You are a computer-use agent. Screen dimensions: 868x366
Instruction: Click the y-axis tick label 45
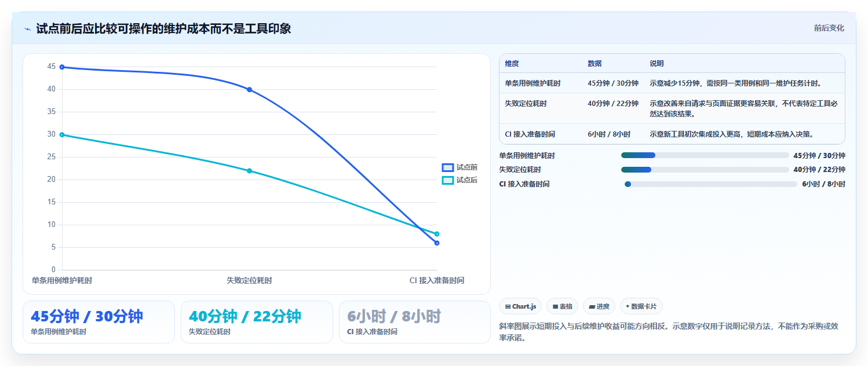click(x=52, y=67)
